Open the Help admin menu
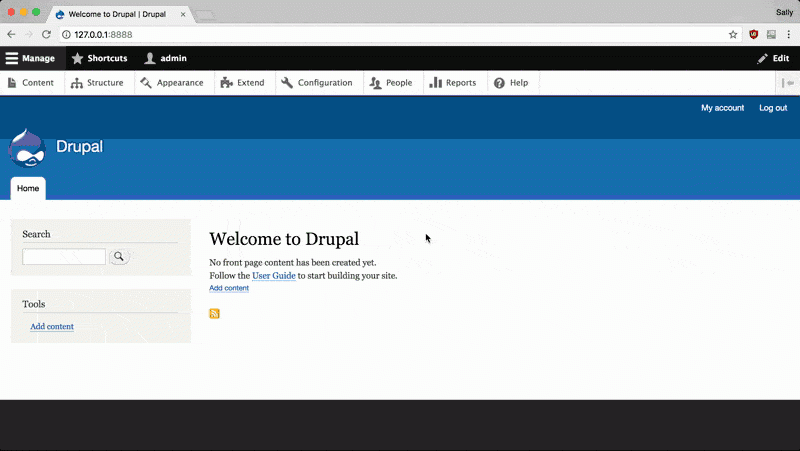This screenshot has width=800, height=451. [511, 83]
